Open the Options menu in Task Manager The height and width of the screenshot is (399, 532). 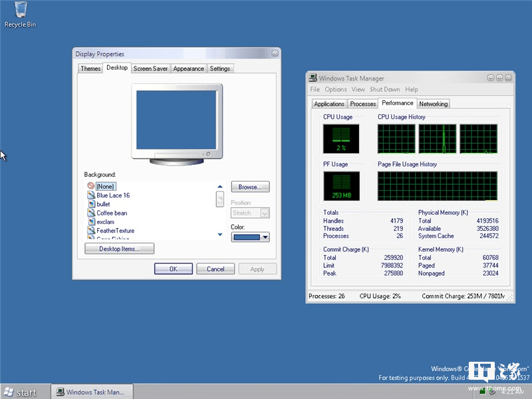(x=336, y=89)
